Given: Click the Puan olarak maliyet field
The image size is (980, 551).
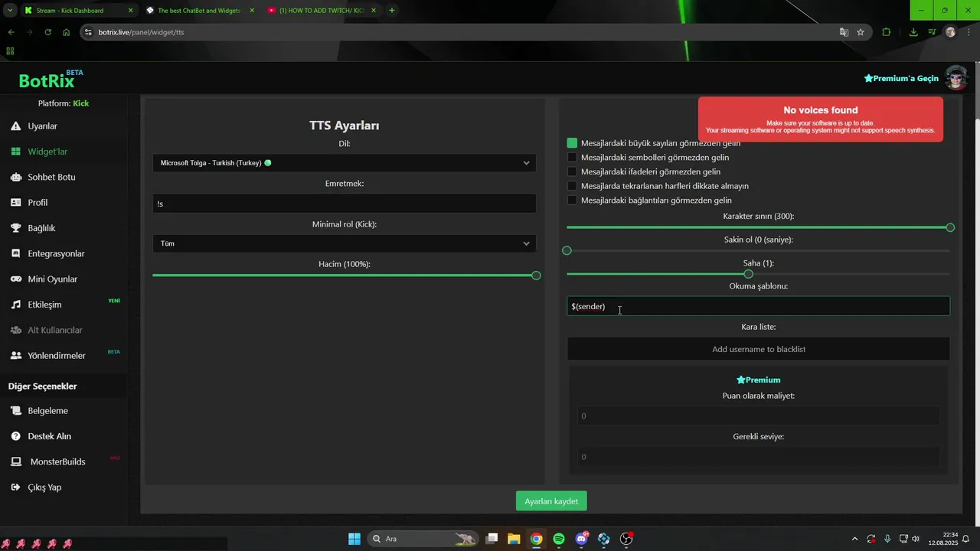Looking at the screenshot, I should click(758, 416).
